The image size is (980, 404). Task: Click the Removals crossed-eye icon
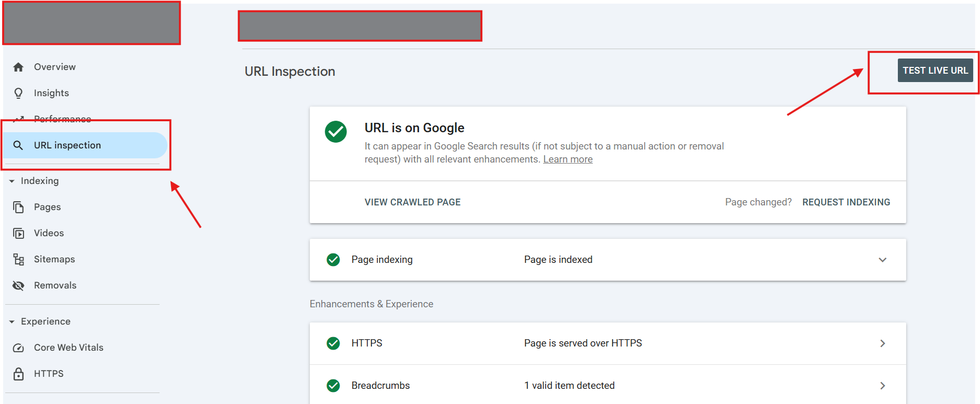coord(19,285)
